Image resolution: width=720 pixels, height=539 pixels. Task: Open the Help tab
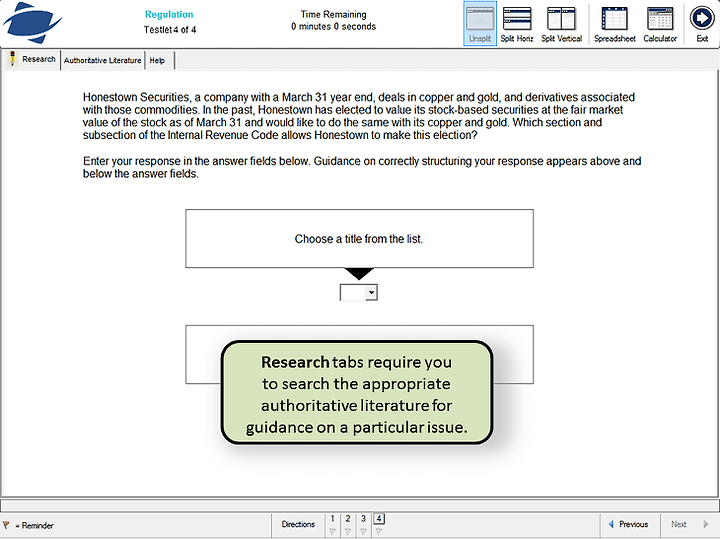pos(159,60)
